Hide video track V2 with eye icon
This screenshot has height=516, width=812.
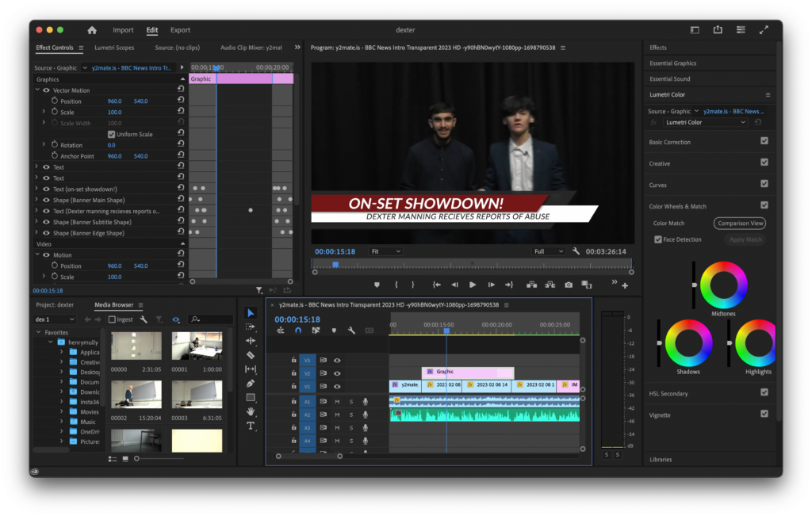click(337, 373)
